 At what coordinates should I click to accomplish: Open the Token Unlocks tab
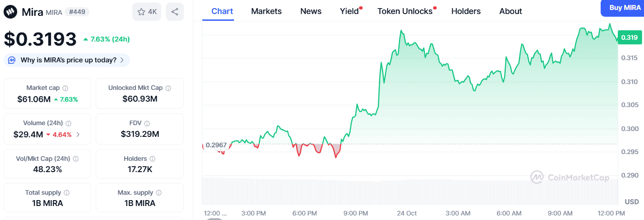(x=405, y=11)
